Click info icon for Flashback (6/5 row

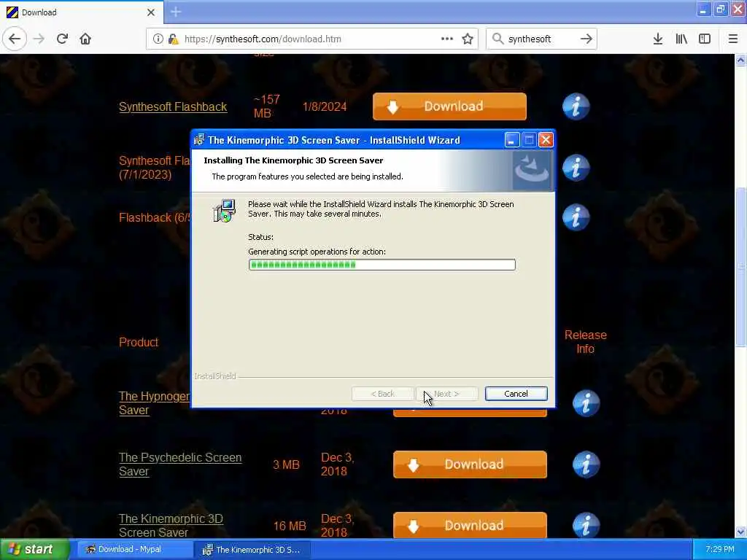pyautogui.click(x=576, y=217)
